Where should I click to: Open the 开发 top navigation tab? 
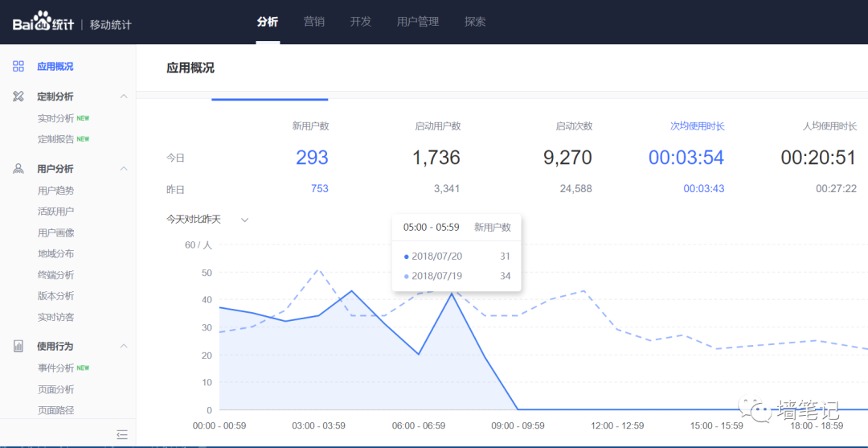(361, 22)
